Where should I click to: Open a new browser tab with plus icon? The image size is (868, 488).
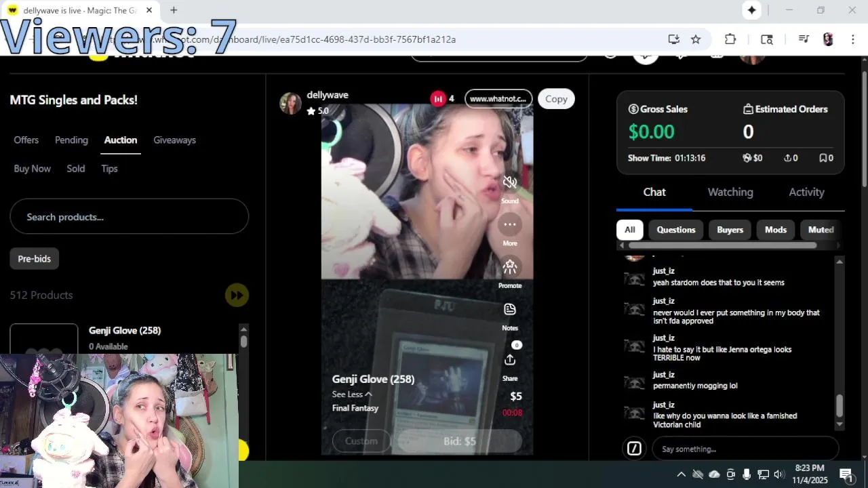coord(174,10)
